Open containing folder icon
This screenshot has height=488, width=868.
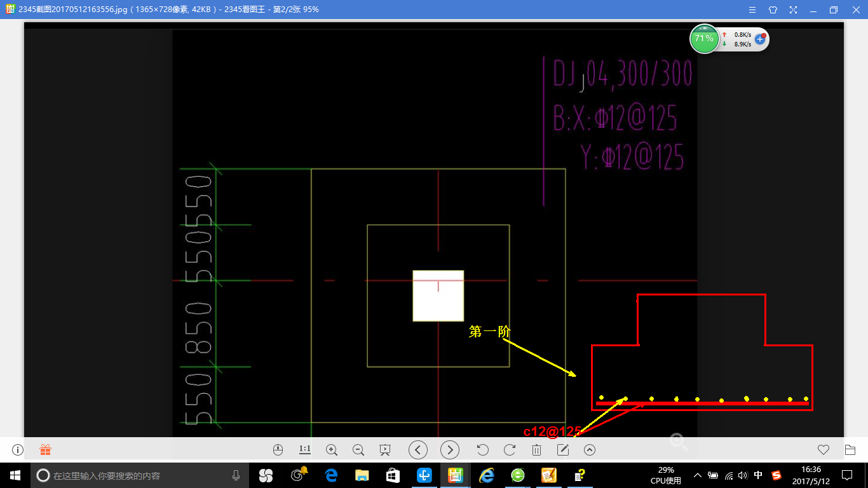(850, 450)
